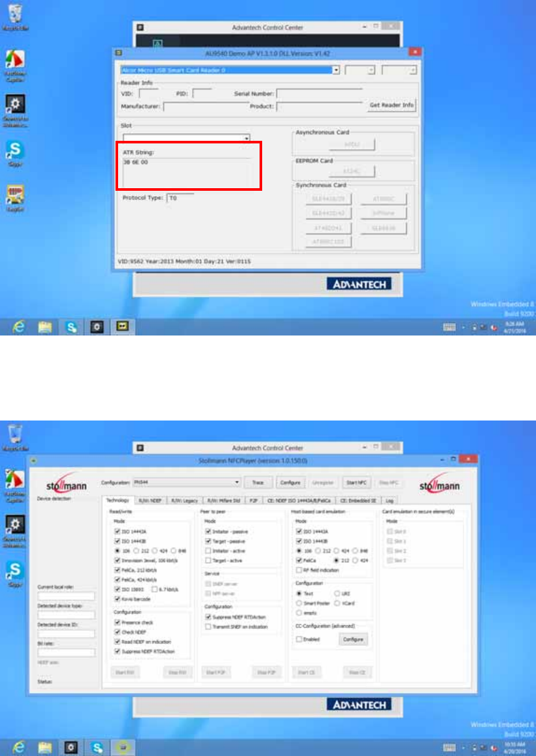Image resolution: width=536 pixels, height=756 pixels.
Task: Open Skype in taskbar below AU9540 window
Action: pos(71,327)
